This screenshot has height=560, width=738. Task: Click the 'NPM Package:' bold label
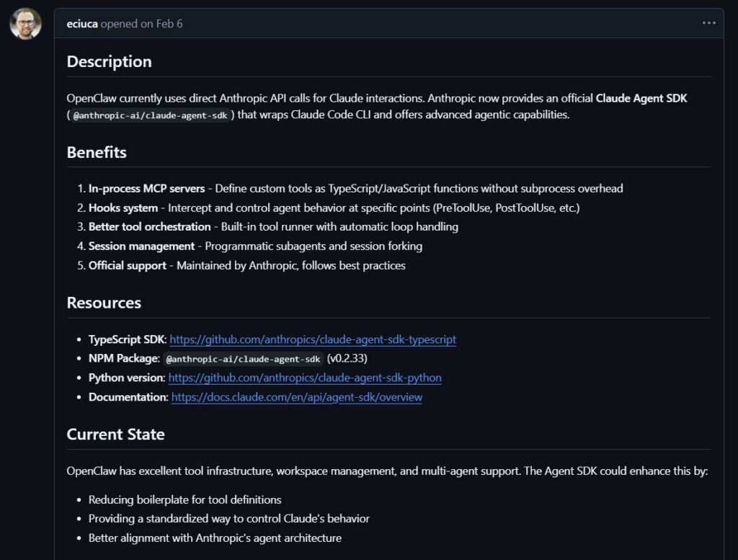124,359
